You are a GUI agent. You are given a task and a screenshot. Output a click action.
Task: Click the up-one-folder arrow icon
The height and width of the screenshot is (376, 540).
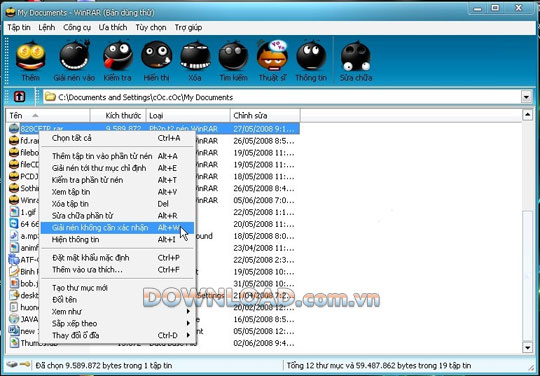20,97
